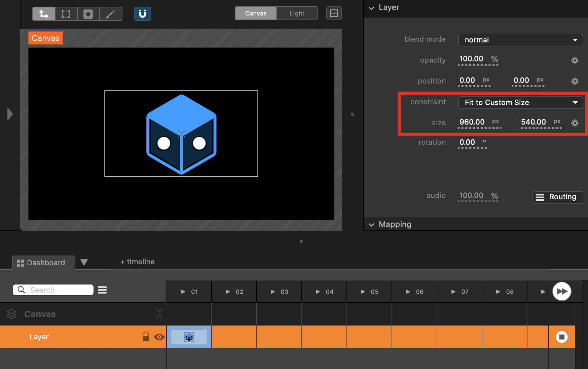Open the search options list menu
588x369 pixels.
[x=102, y=290]
